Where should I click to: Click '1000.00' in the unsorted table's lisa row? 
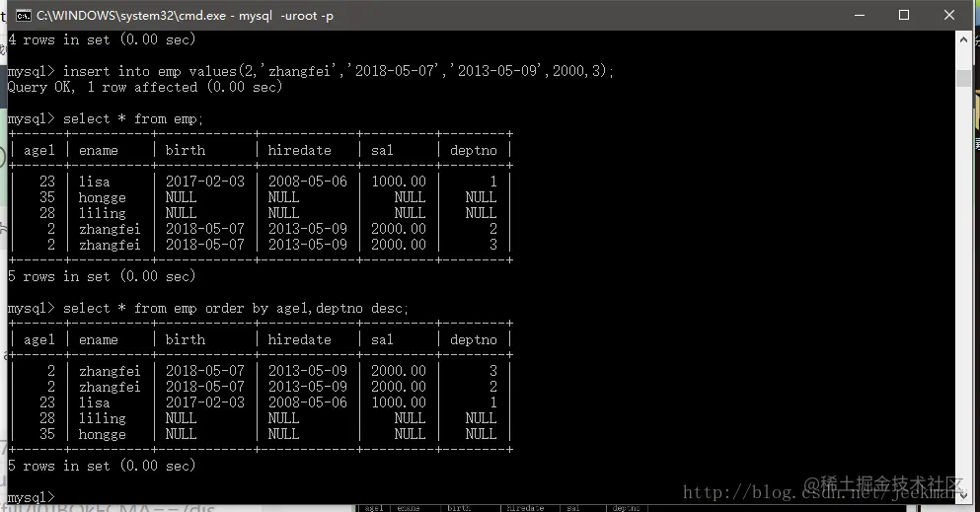point(399,182)
